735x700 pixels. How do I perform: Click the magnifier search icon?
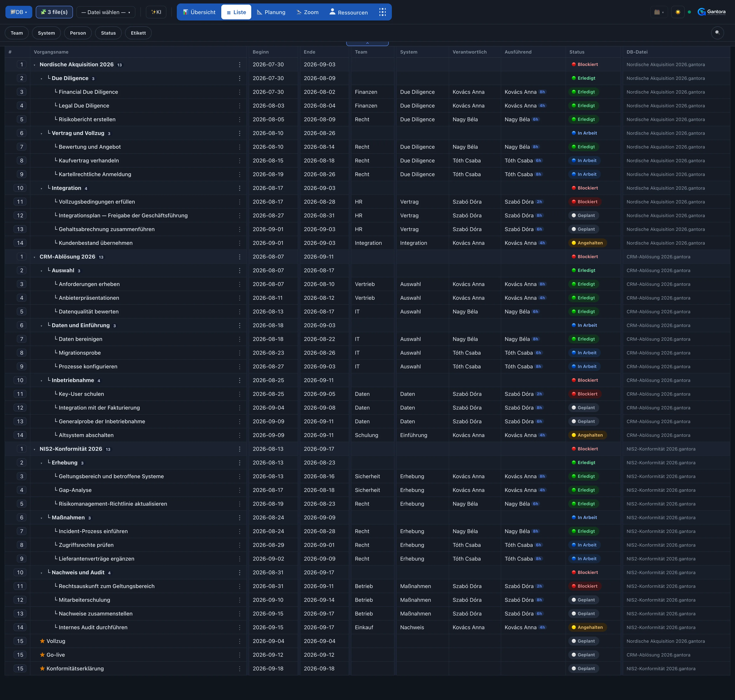717,33
